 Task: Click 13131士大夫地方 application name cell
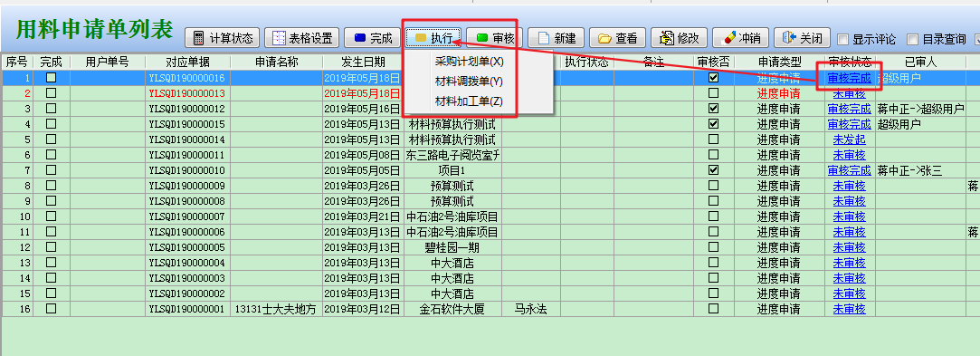276,309
